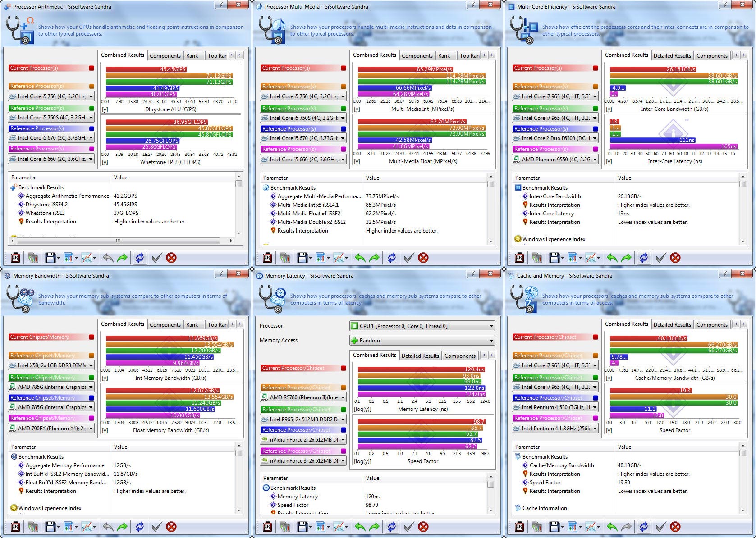Click tab scroll left arrow in Memory Bandwidth
This screenshot has height=538, width=756.
232,324
